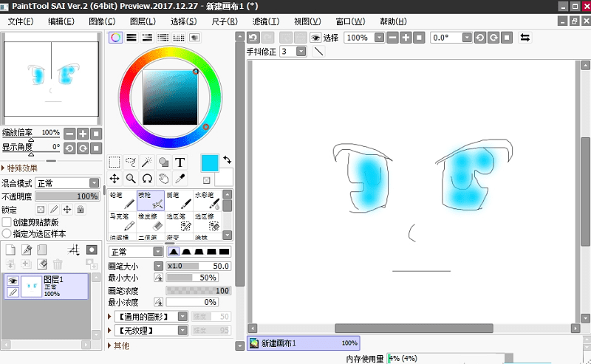Click the swap foreground/background colors arrow
The height and width of the screenshot is (364, 591).
227,159
